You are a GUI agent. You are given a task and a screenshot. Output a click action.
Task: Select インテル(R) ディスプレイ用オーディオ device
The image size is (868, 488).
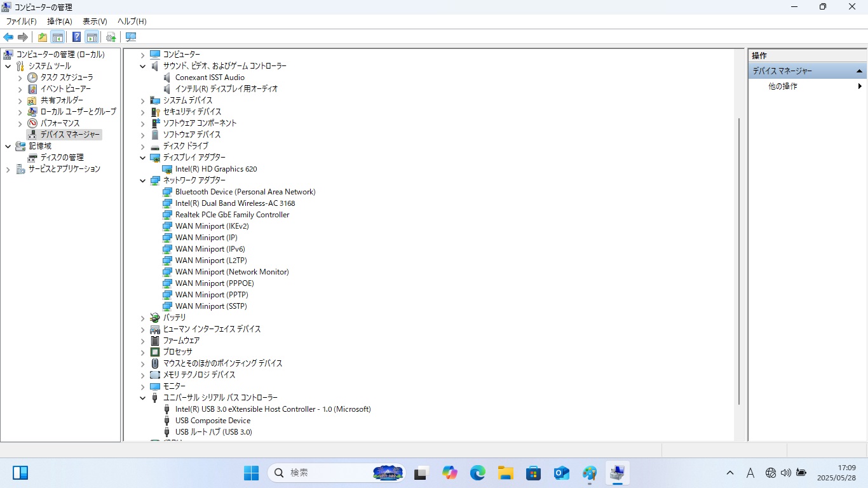click(226, 89)
